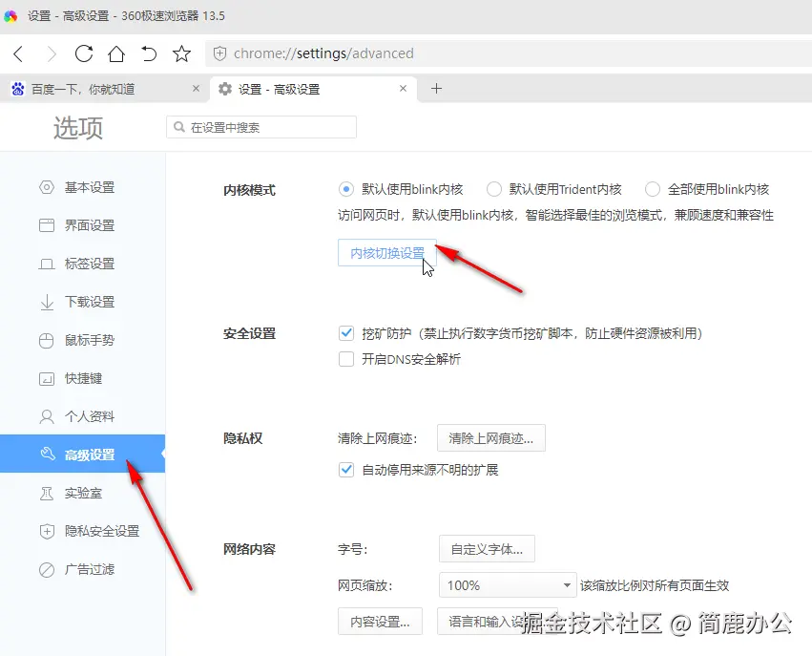Click the 360 browser logo icon
Image resolution: width=812 pixels, height=656 pixels.
click(10, 16)
